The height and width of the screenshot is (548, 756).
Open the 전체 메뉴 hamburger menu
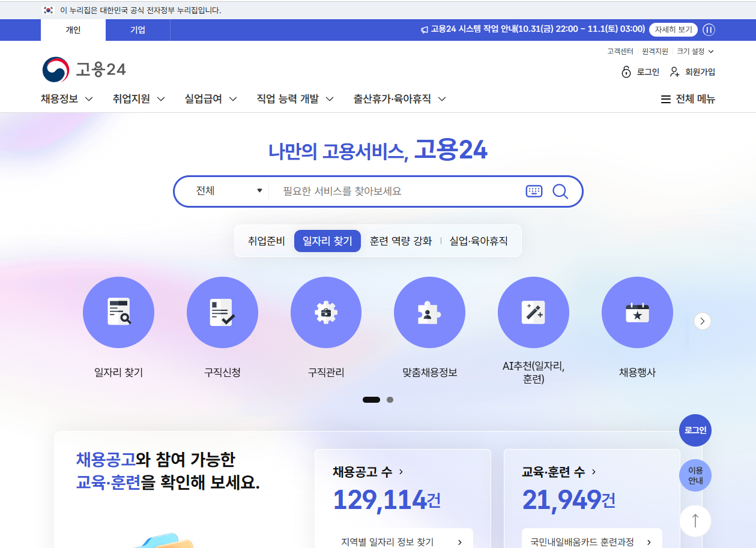(688, 99)
